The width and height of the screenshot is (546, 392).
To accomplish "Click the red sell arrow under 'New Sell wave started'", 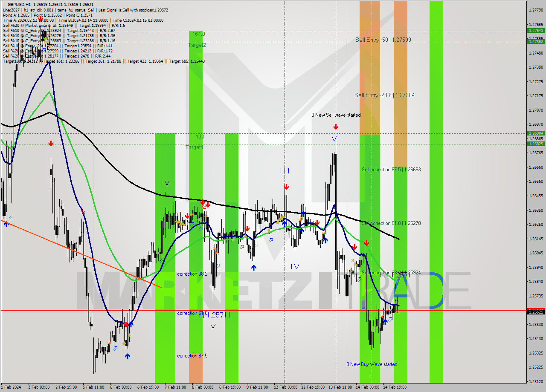I will [x=336, y=127].
